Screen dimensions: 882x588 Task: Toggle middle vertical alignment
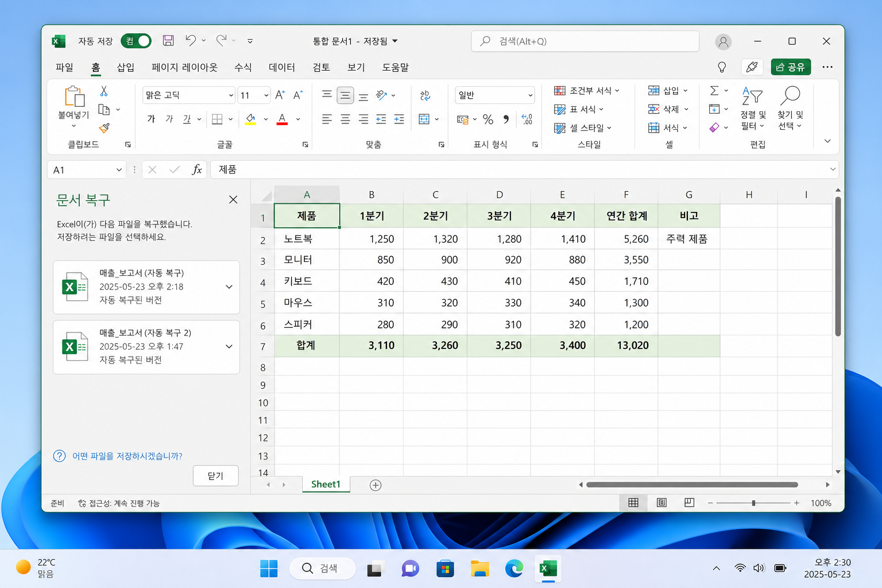345,95
